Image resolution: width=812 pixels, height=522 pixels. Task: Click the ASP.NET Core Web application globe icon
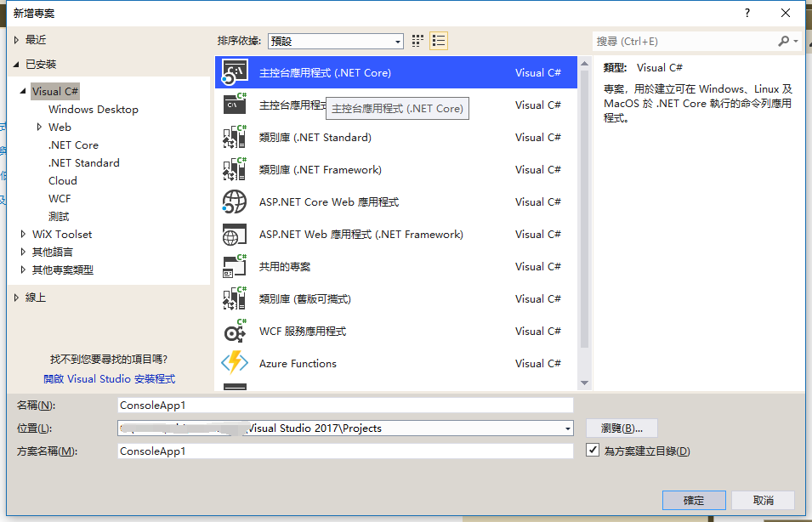(x=234, y=202)
